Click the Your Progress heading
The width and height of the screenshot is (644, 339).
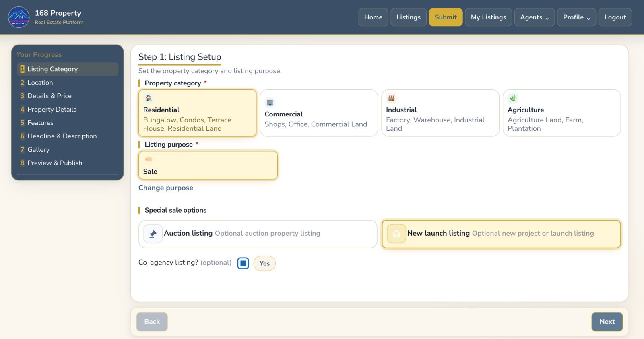coord(39,55)
